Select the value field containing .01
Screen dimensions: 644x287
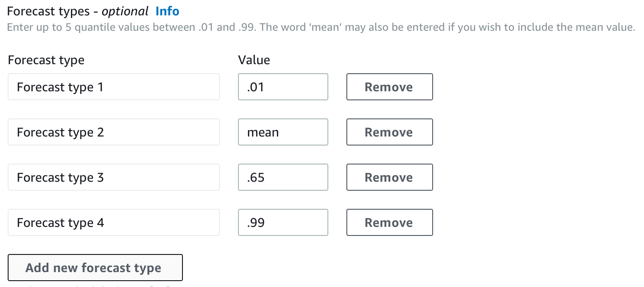283,87
